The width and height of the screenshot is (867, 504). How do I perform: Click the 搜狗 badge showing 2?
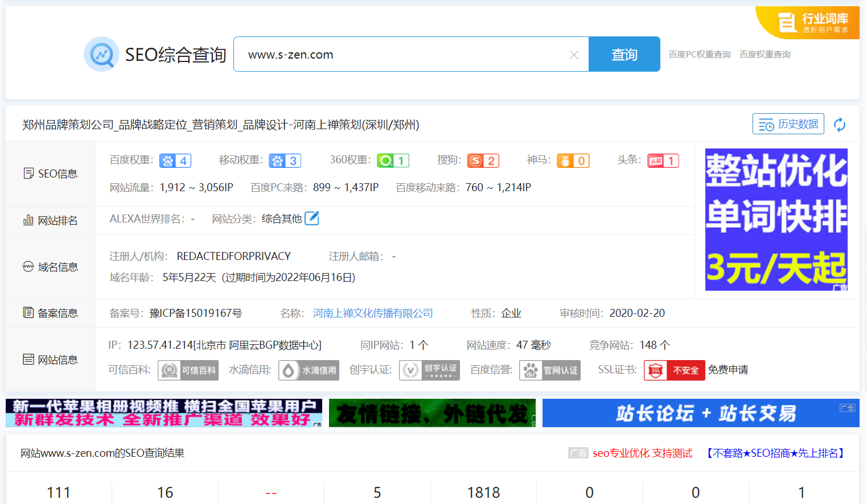(x=483, y=161)
